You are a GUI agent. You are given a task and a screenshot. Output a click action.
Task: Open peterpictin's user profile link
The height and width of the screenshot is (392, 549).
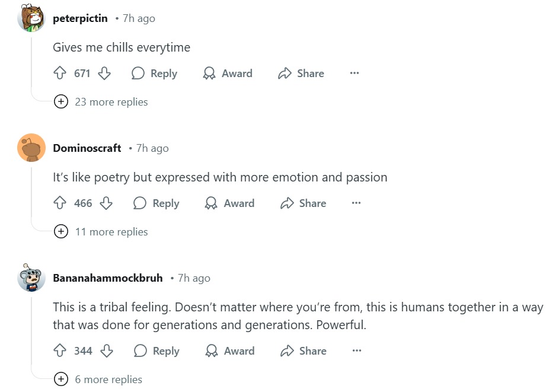click(80, 18)
